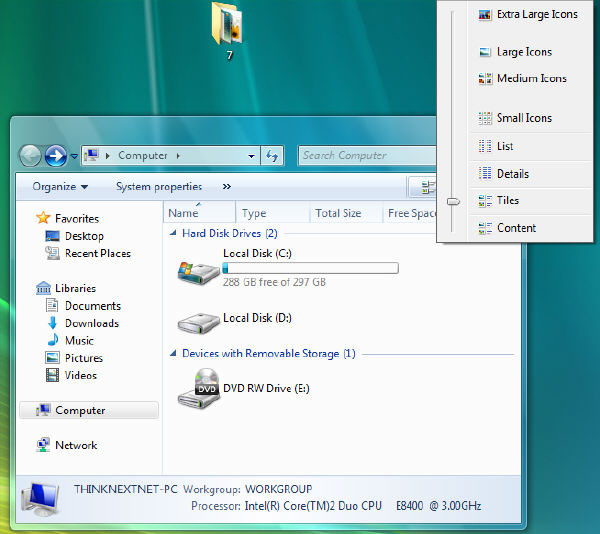Select the Details view option
This screenshot has height=534, width=600.
(x=512, y=174)
